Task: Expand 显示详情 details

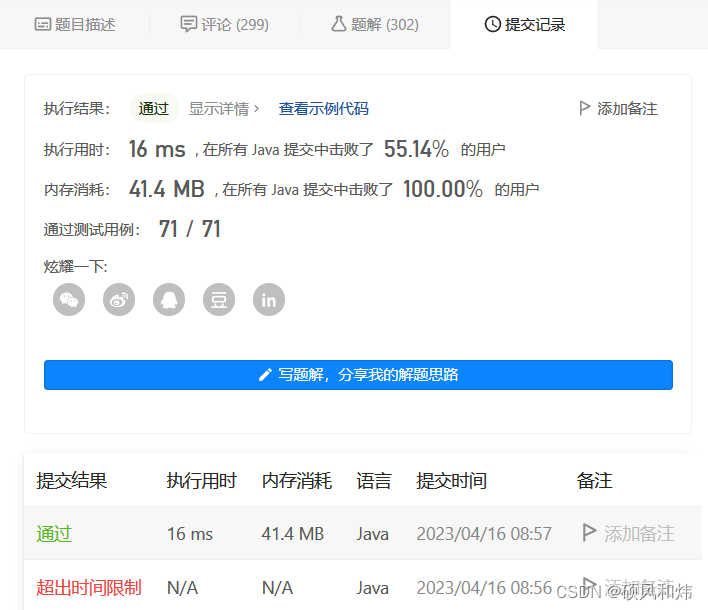Action: (224, 109)
